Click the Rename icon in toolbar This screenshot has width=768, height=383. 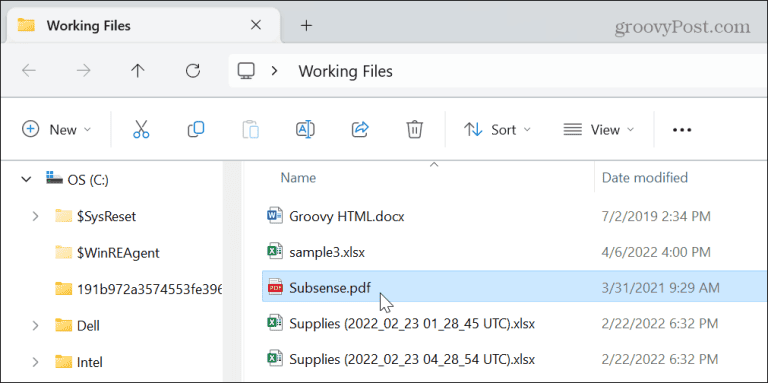point(306,130)
